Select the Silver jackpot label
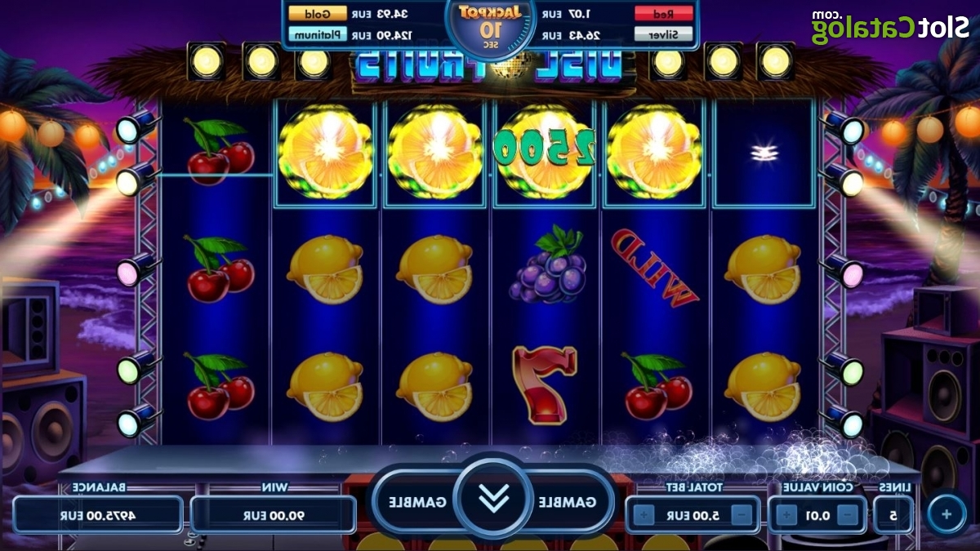 (663, 35)
